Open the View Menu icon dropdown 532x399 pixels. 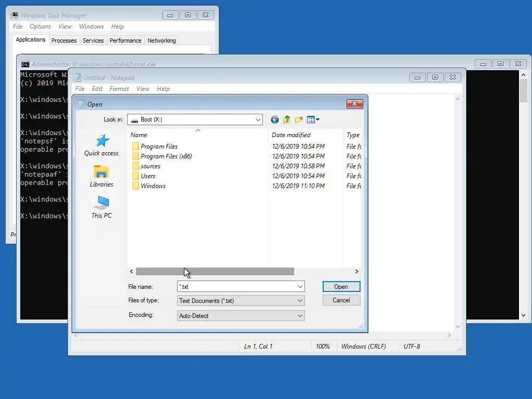click(313, 119)
